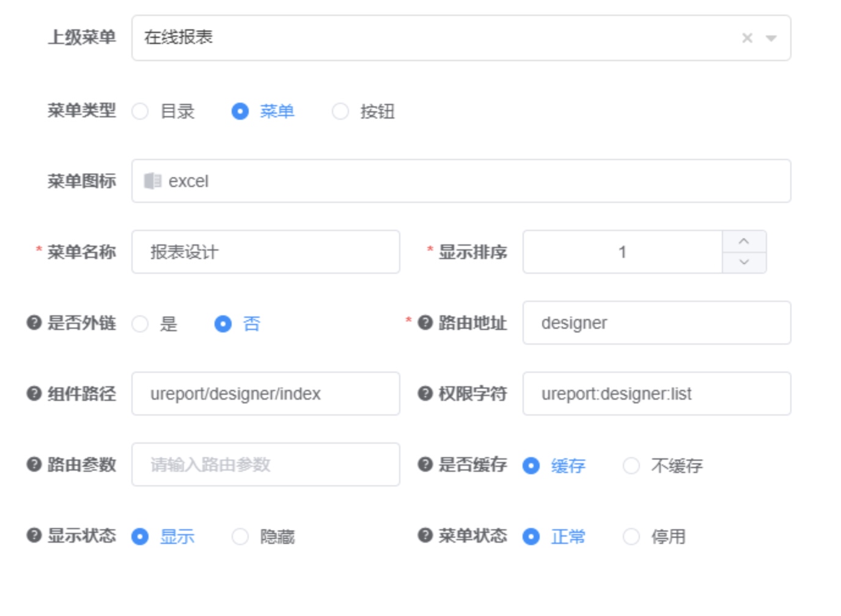Expand the 上级菜单 dropdown arrow

click(x=771, y=38)
